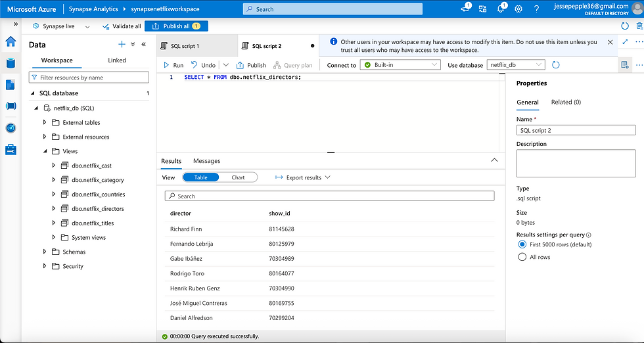The height and width of the screenshot is (343, 644).
Task: Select the dbo.netflix_titles view
Action: click(x=93, y=223)
